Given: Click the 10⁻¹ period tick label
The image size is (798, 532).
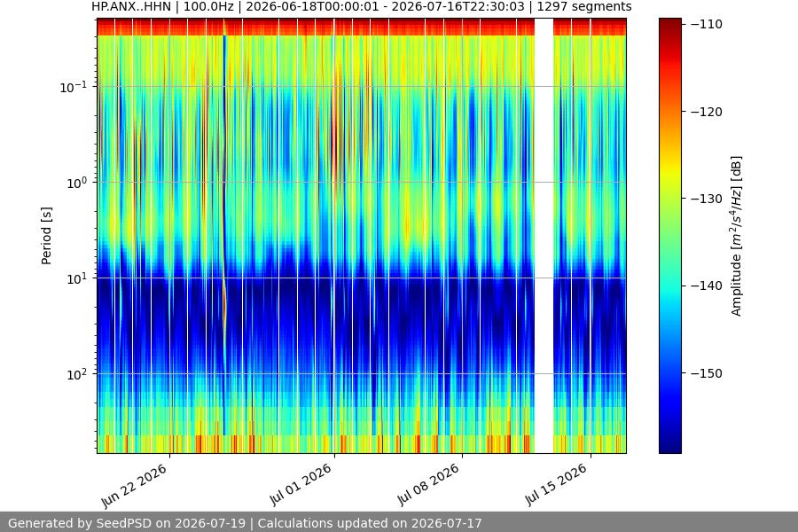Looking at the screenshot, I should tap(73, 87).
